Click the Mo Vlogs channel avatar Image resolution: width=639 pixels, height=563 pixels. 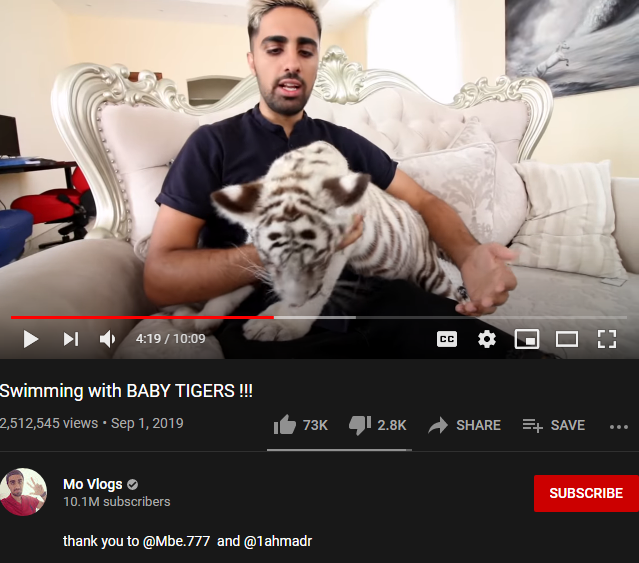point(23,492)
